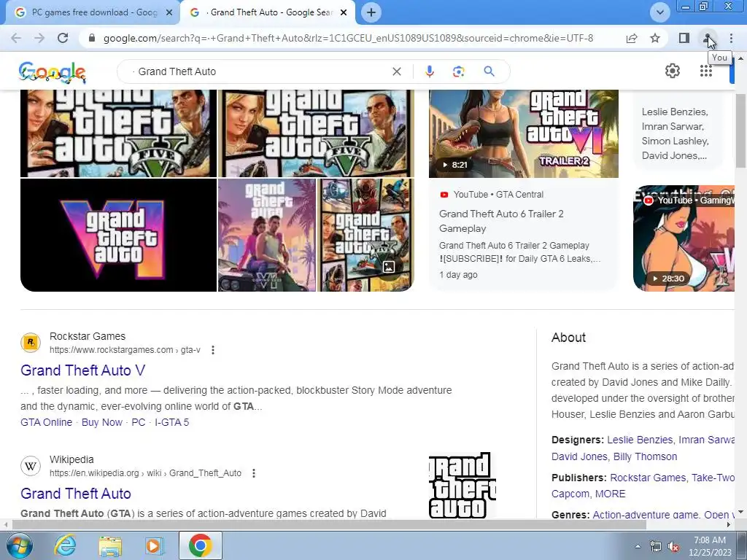Open Wikipedia Grand Theft Auto result
This screenshot has width=747, height=560.
coord(76,494)
